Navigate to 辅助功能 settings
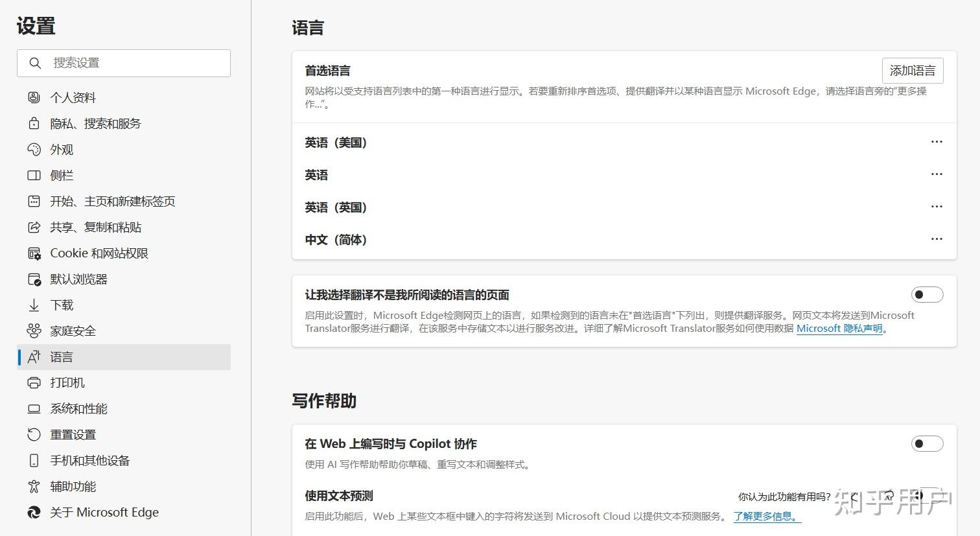980x536 pixels. pyautogui.click(x=124, y=486)
